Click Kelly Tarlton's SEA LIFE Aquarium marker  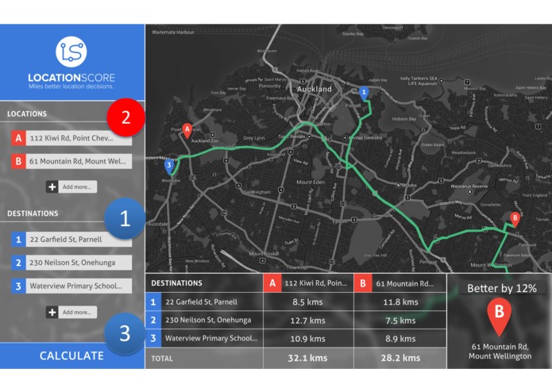(x=442, y=81)
